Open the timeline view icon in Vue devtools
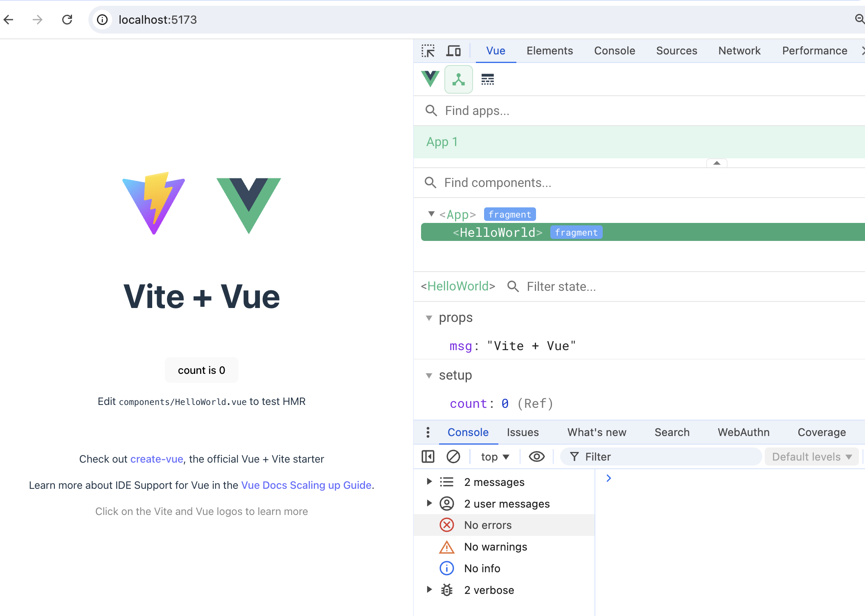Viewport: 865px width, 616px height. point(487,79)
